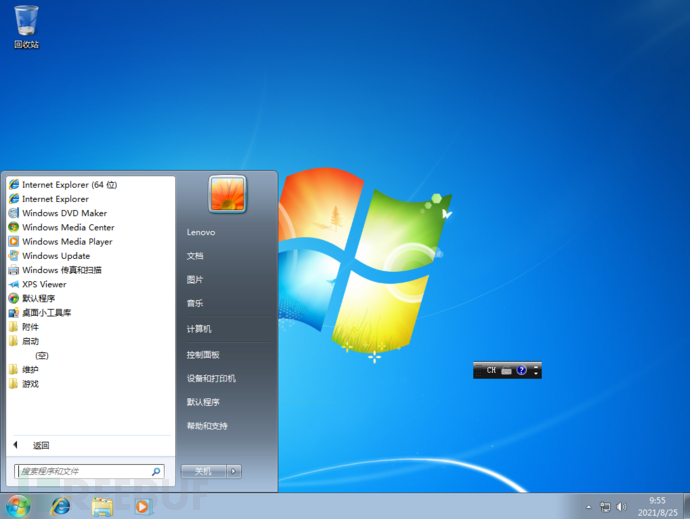The height and width of the screenshot is (519, 690).
Task: Expand the shutdown options arrow
Action: (234, 471)
